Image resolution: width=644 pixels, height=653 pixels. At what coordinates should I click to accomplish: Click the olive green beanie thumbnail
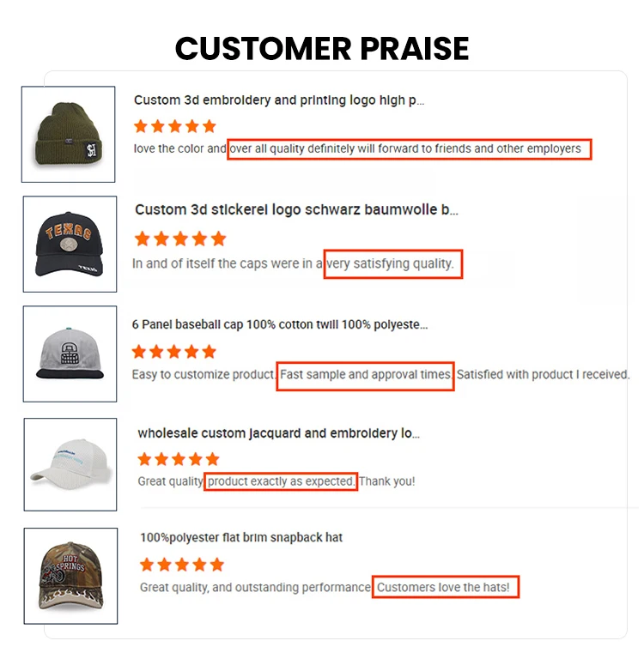pos(68,134)
